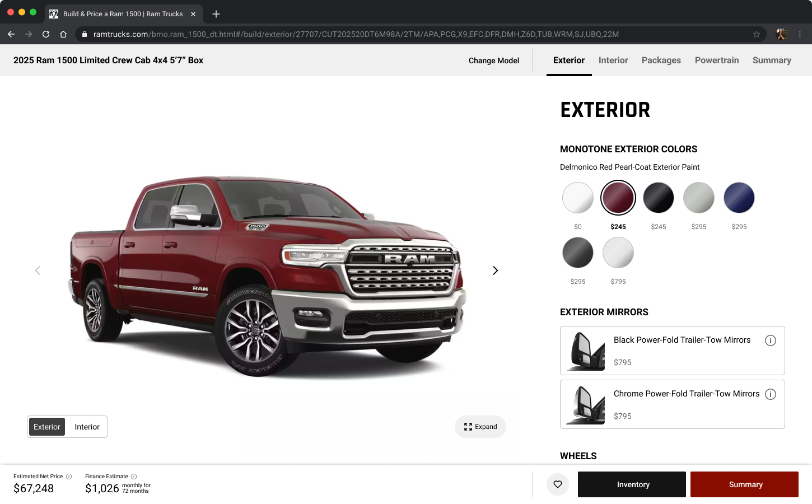812x504 pixels.
Task: Expand the truck image viewer
Action: [x=480, y=427]
